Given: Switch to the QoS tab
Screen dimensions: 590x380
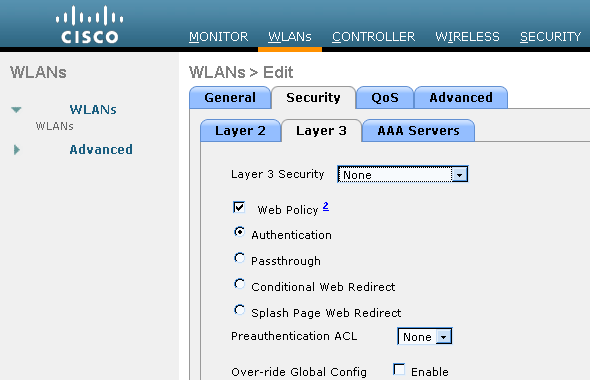Looking at the screenshot, I should [385, 98].
